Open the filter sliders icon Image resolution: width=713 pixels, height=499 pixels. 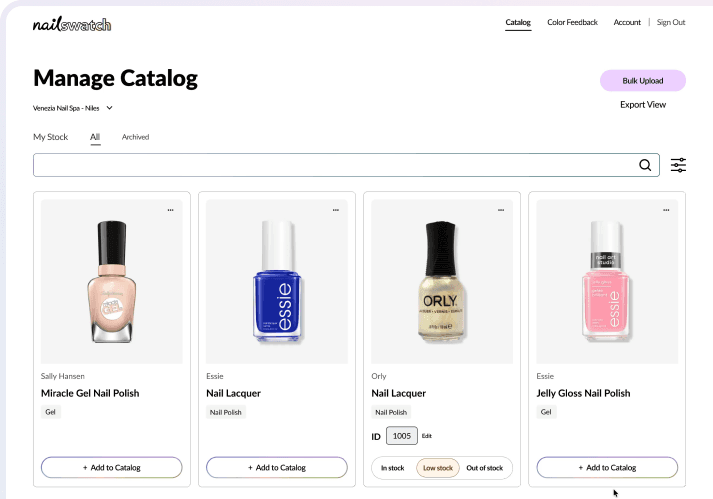point(678,165)
